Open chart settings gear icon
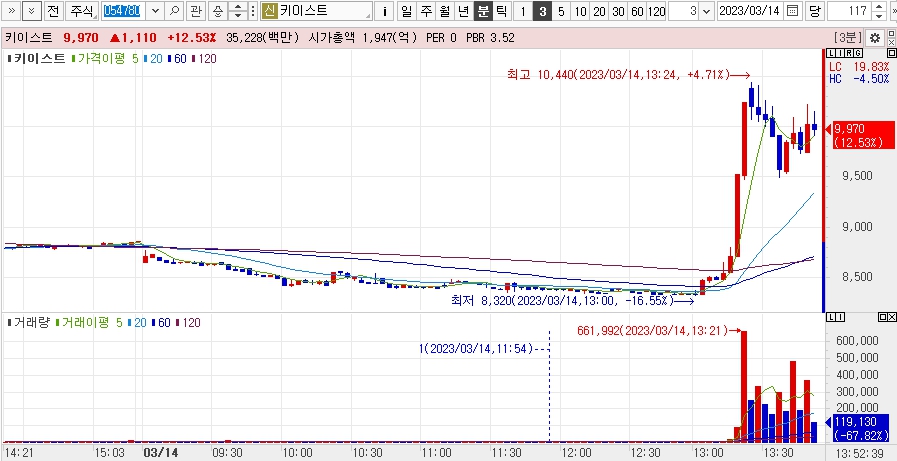 [x=874, y=38]
